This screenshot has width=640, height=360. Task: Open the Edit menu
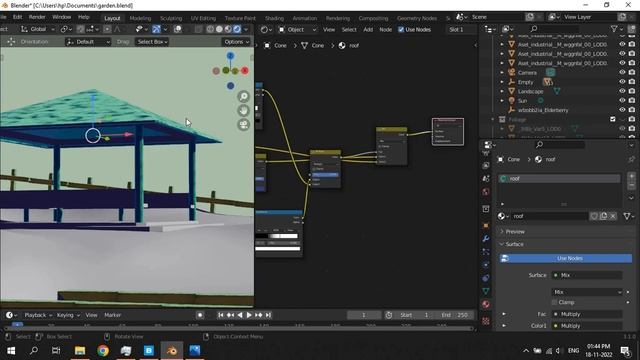[17, 17]
